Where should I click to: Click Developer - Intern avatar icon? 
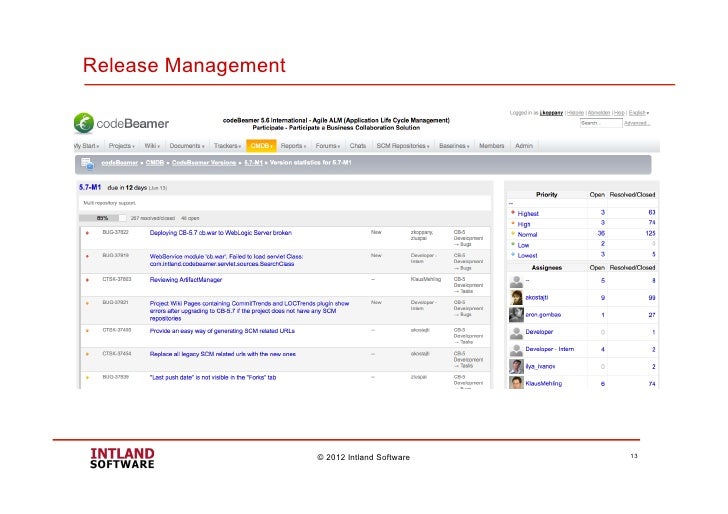(x=516, y=349)
